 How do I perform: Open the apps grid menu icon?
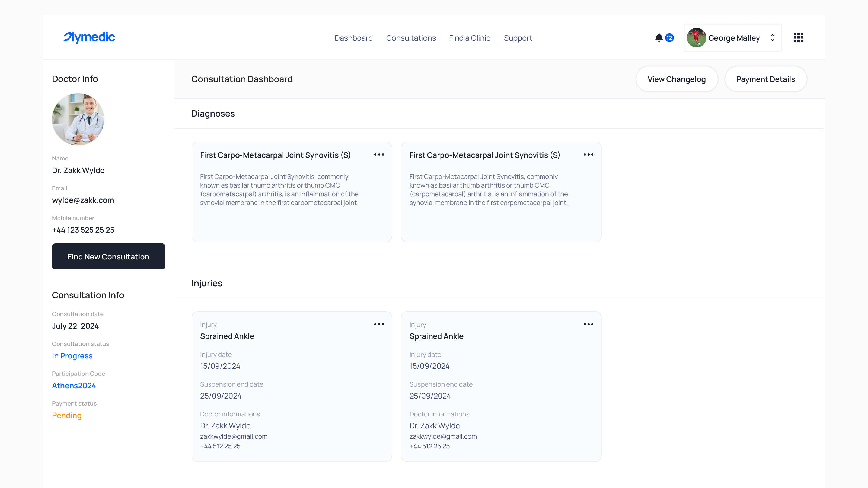[x=798, y=37]
